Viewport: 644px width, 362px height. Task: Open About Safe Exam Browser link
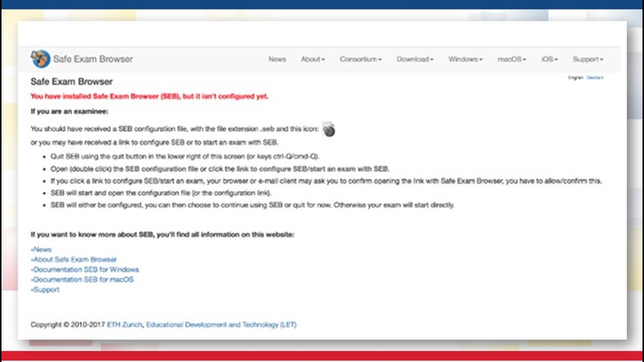(x=73, y=259)
